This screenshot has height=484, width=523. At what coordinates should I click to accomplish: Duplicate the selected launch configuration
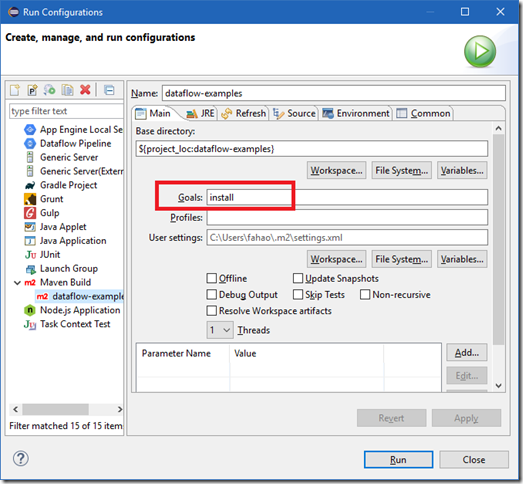click(67, 90)
